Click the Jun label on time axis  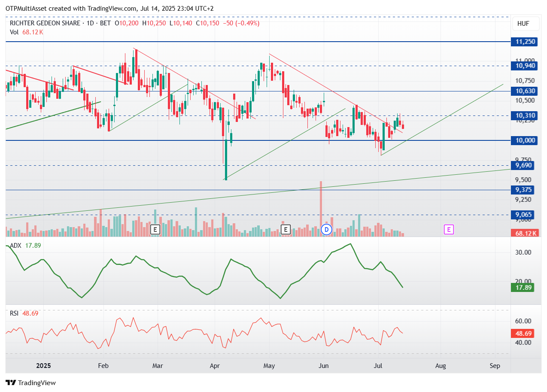(x=324, y=366)
